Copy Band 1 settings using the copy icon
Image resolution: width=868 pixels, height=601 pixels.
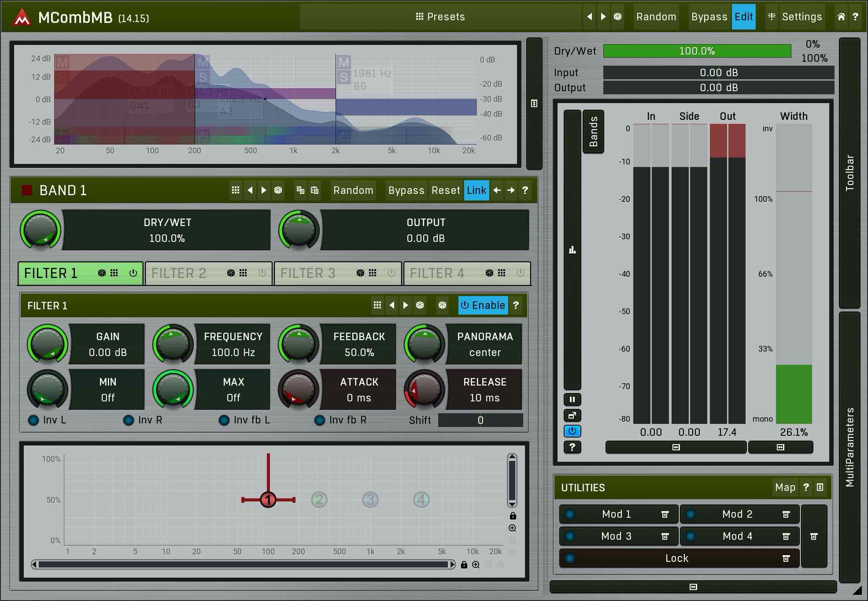point(300,190)
